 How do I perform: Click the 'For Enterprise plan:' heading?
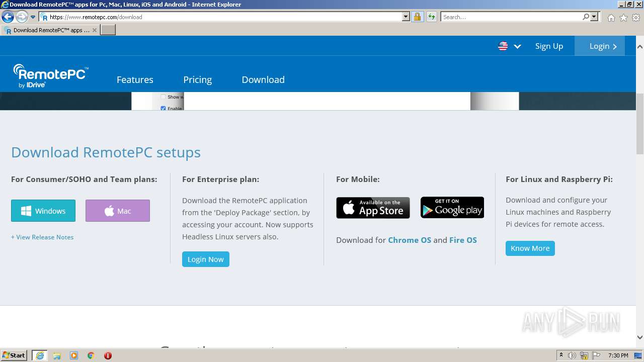click(221, 179)
